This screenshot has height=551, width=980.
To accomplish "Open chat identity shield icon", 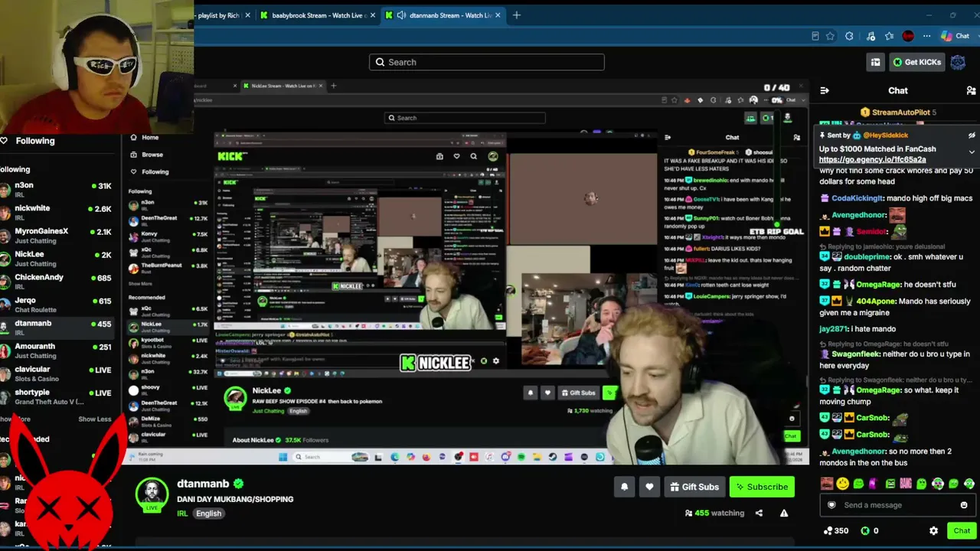I will coord(831,505).
